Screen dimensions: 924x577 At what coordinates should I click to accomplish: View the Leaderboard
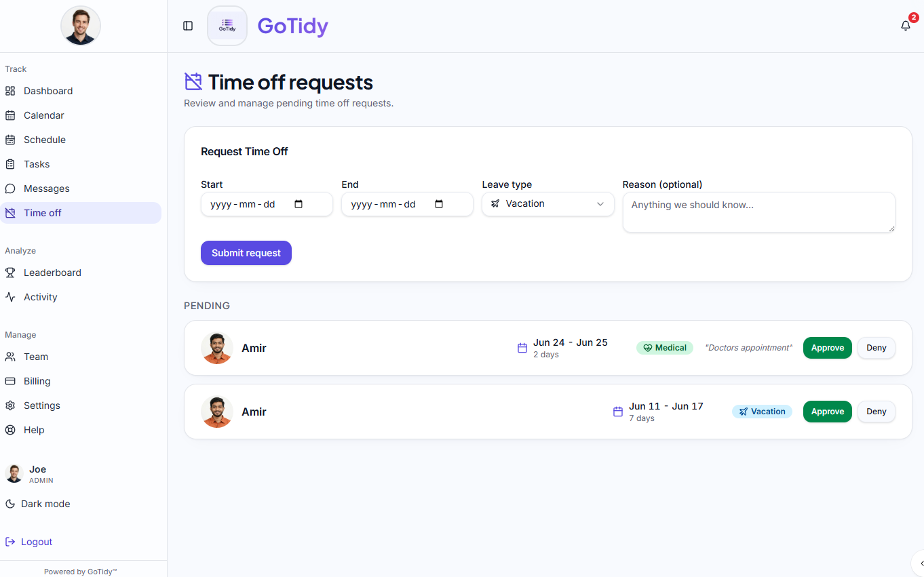pyautogui.click(x=81, y=273)
